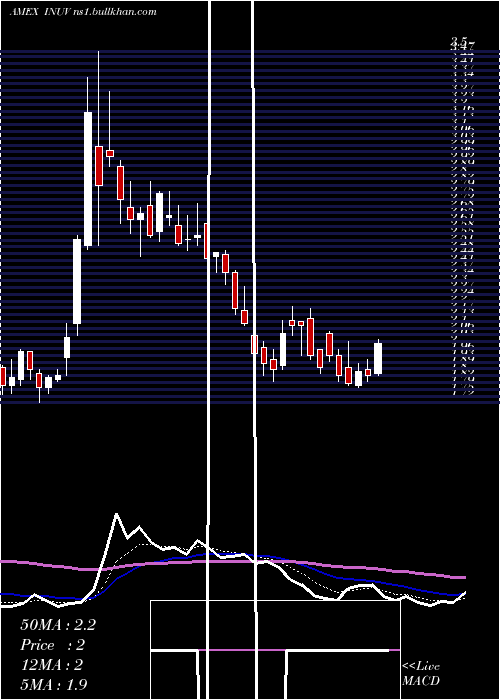The width and height of the screenshot is (500, 700).
Task: Click the <<Live MACD label
Action: (421, 674)
